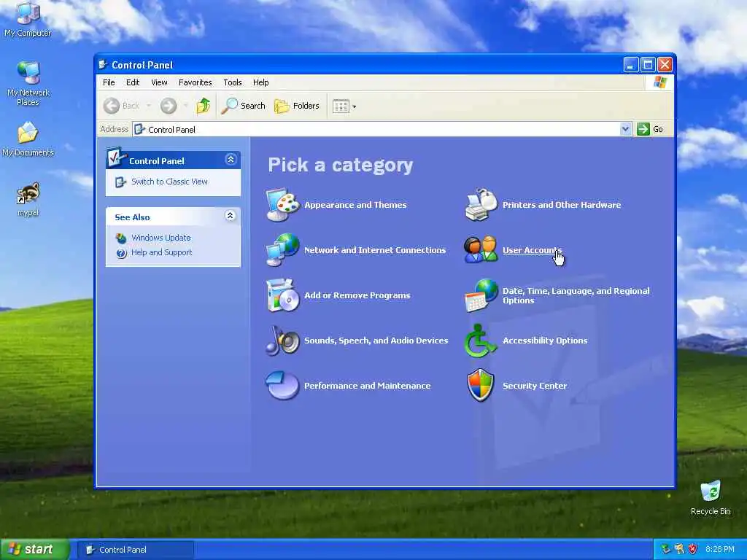The width and height of the screenshot is (747, 560).
Task: Click the Printers and Other Hardware icon
Action: 481,205
